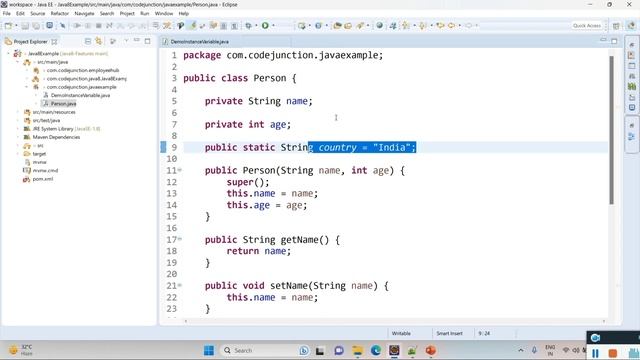
Task: Pause the screen recording
Action: (596, 353)
